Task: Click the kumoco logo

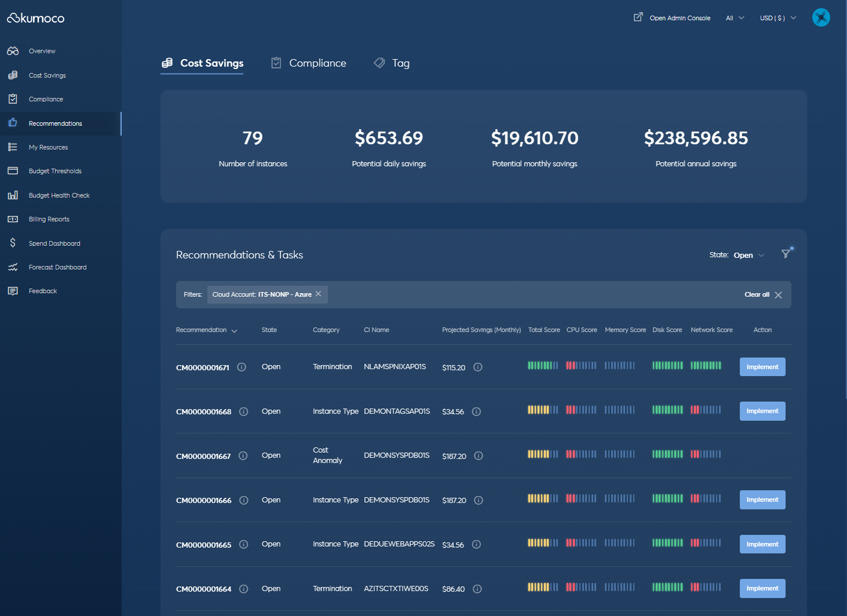Action: click(36, 18)
